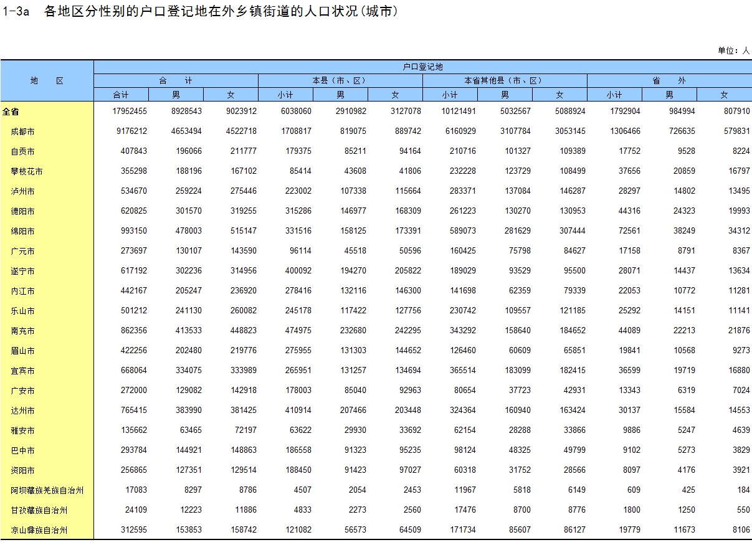752x560 pixels.
Task: Select the 内江市 row label
Action: pyautogui.click(x=22, y=292)
